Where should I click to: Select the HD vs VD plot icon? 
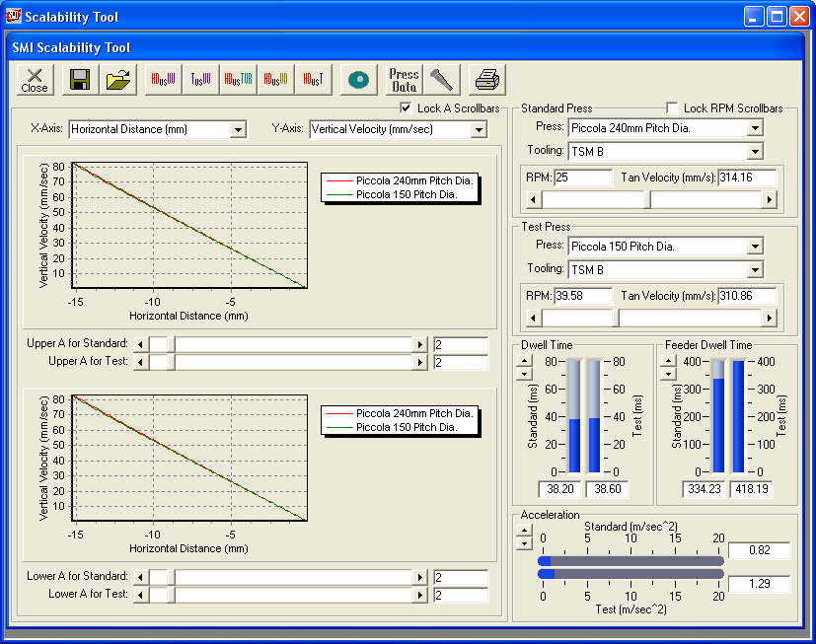pos(276,80)
